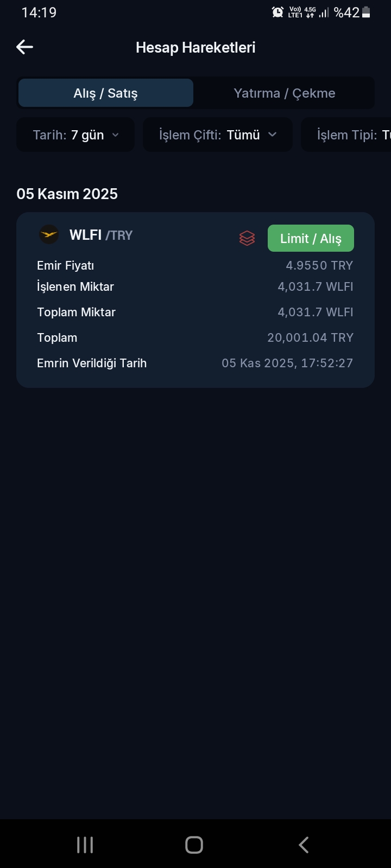
Task: Open Android recent apps button
Action: pyautogui.click(x=85, y=845)
